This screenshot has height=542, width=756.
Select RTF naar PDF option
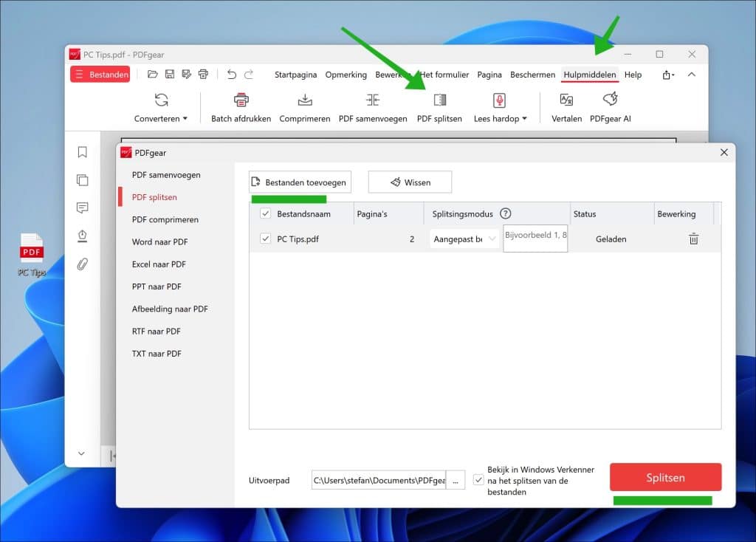click(157, 332)
